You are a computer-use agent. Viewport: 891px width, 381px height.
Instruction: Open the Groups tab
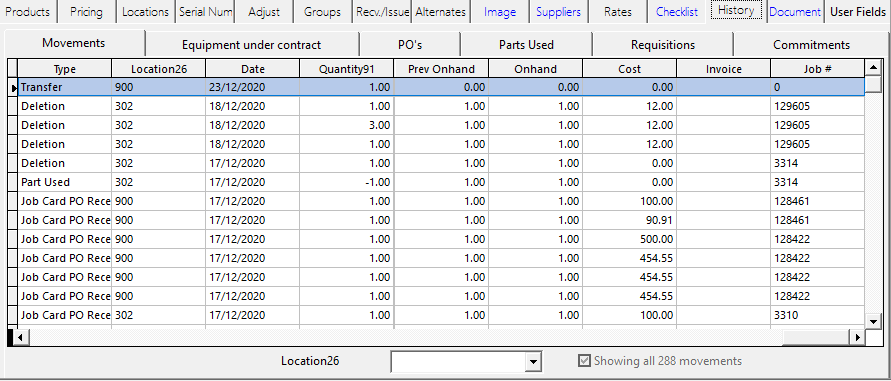[322, 12]
